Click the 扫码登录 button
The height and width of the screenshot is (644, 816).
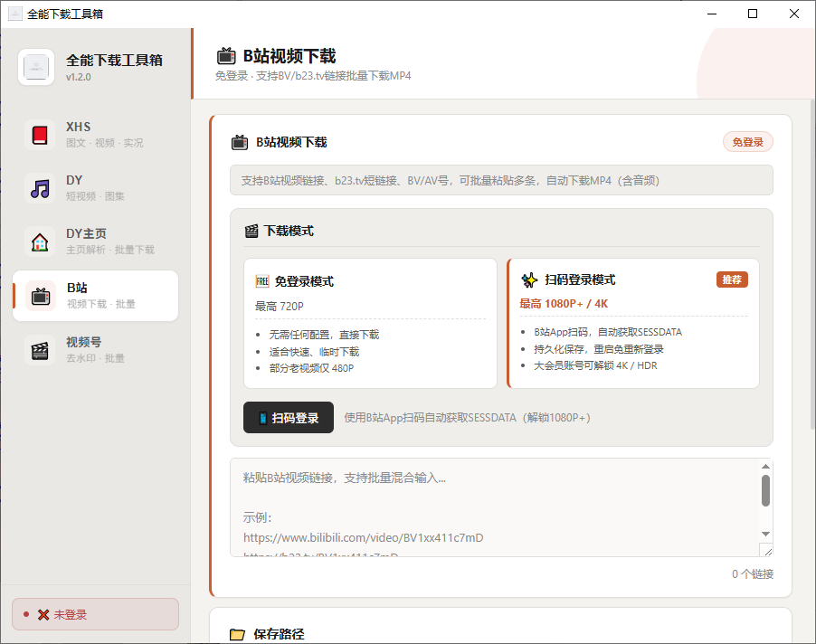289,417
